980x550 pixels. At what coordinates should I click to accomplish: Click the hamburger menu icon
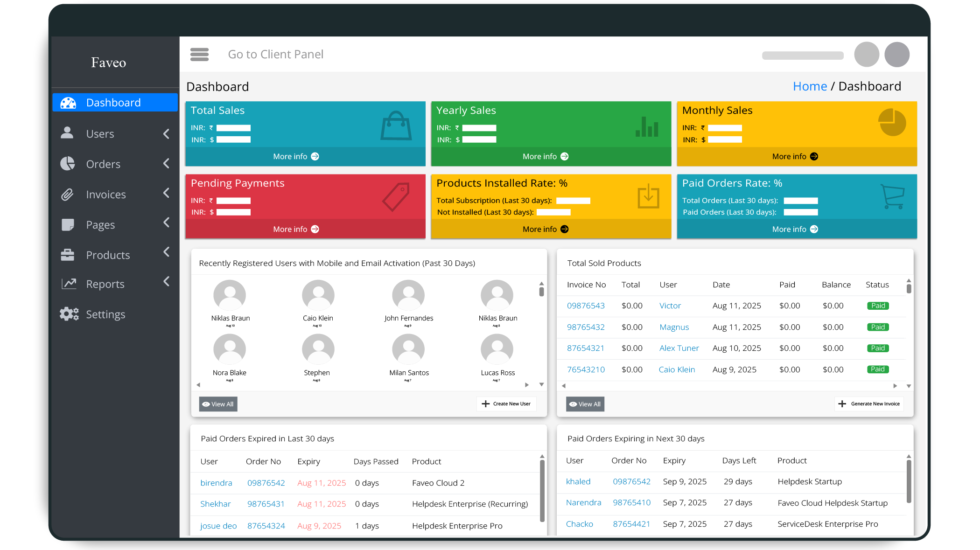[x=199, y=55]
